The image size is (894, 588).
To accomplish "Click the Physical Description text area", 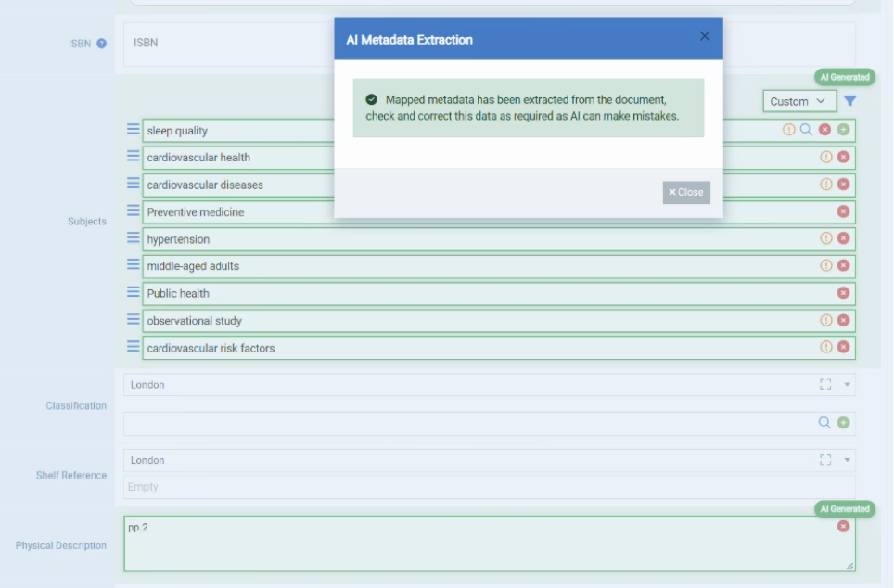I will (489, 543).
